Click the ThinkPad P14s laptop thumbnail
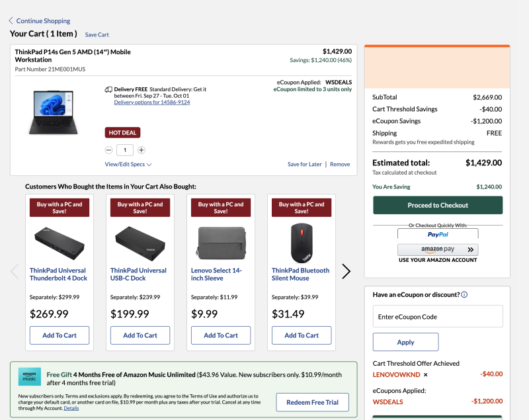This screenshot has height=420, width=529. click(54, 112)
